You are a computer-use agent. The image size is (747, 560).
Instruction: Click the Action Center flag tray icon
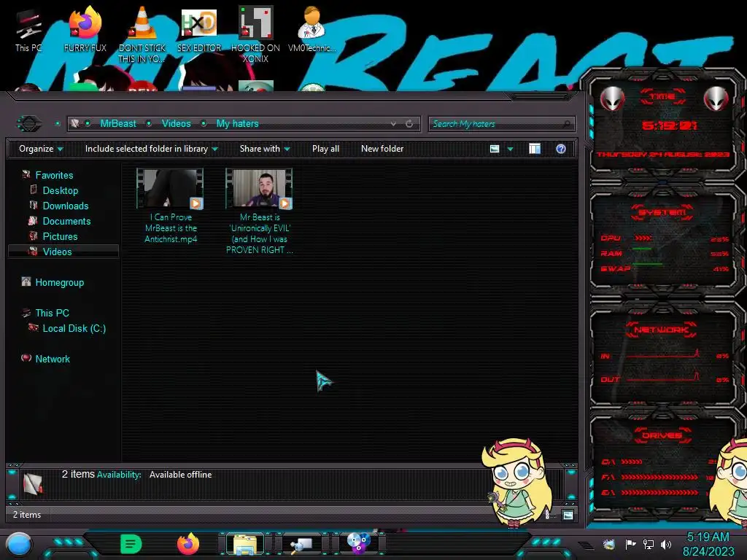tap(631, 544)
